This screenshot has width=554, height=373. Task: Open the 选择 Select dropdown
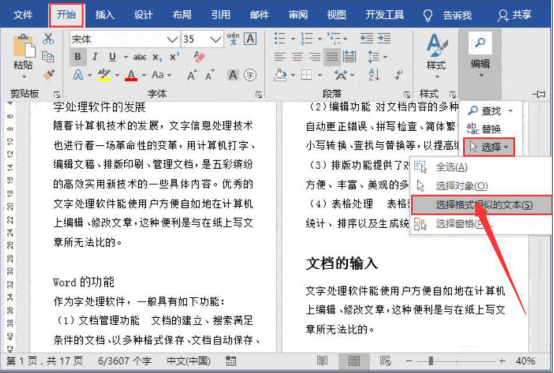click(489, 147)
